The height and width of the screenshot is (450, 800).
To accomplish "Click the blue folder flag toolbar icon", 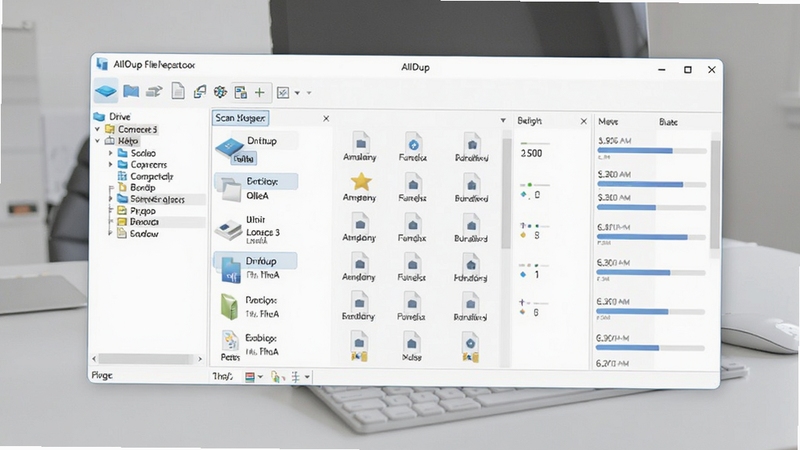I will (131, 91).
